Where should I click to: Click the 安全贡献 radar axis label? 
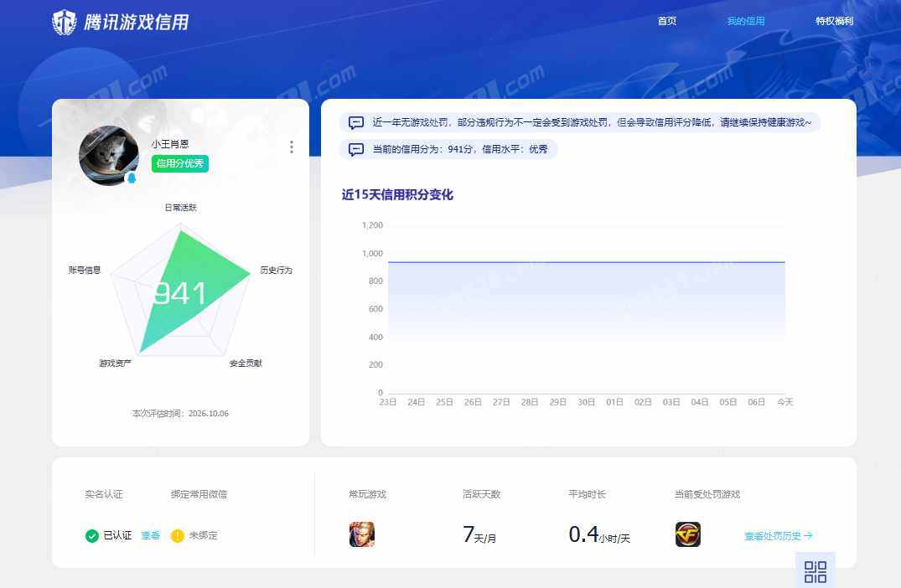click(246, 363)
